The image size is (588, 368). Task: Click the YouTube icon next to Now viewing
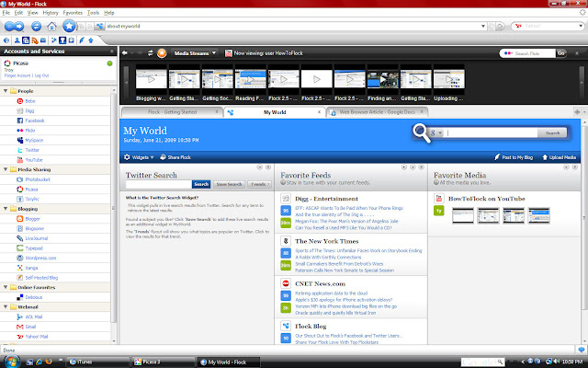pyautogui.click(x=229, y=53)
